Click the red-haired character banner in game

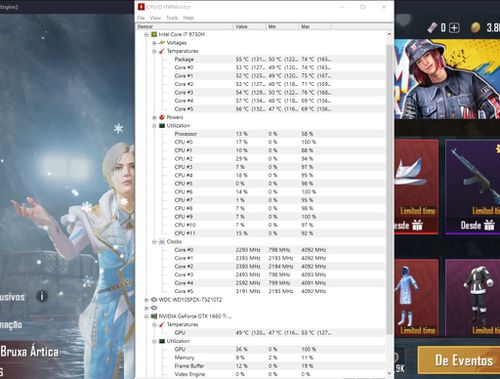coord(447,79)
